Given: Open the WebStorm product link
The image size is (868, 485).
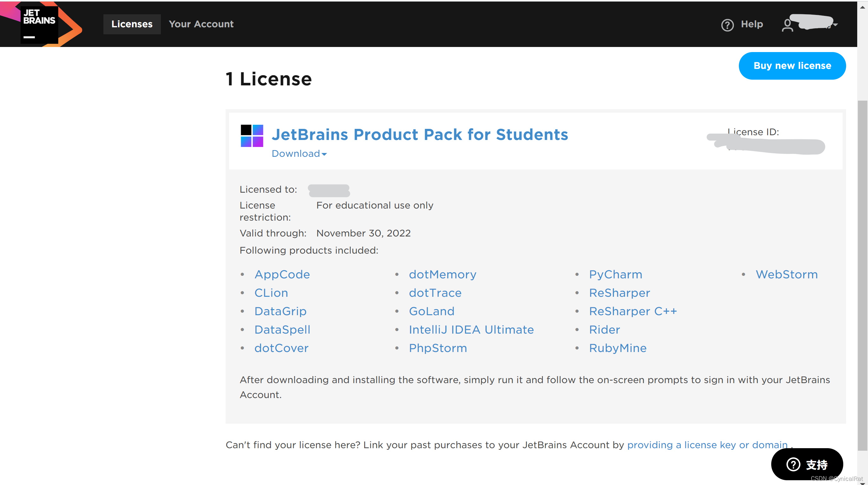Looking at the screenshot, I should [x=786, y=274].
